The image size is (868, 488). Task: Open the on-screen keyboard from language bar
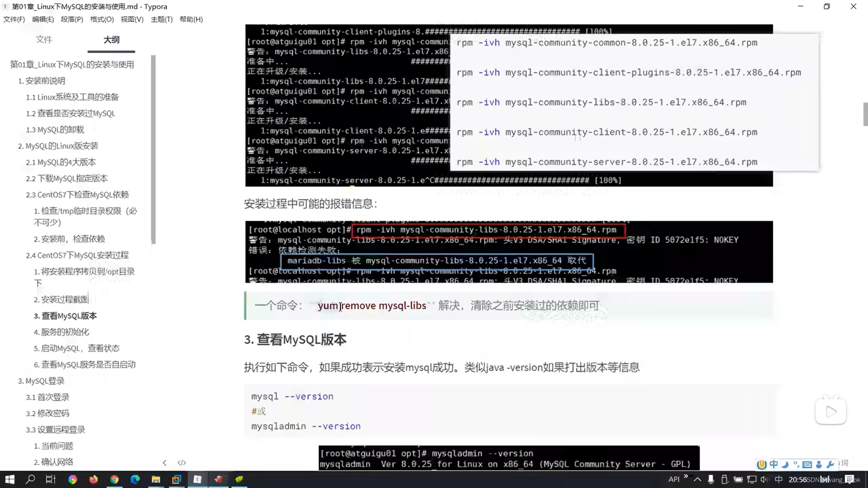pyautogui.click(x=807, y=465)
